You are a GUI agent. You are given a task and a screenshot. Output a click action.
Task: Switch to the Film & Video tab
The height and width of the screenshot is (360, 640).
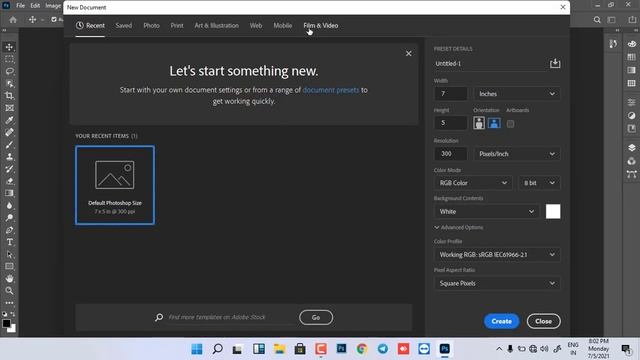point(321,25)
